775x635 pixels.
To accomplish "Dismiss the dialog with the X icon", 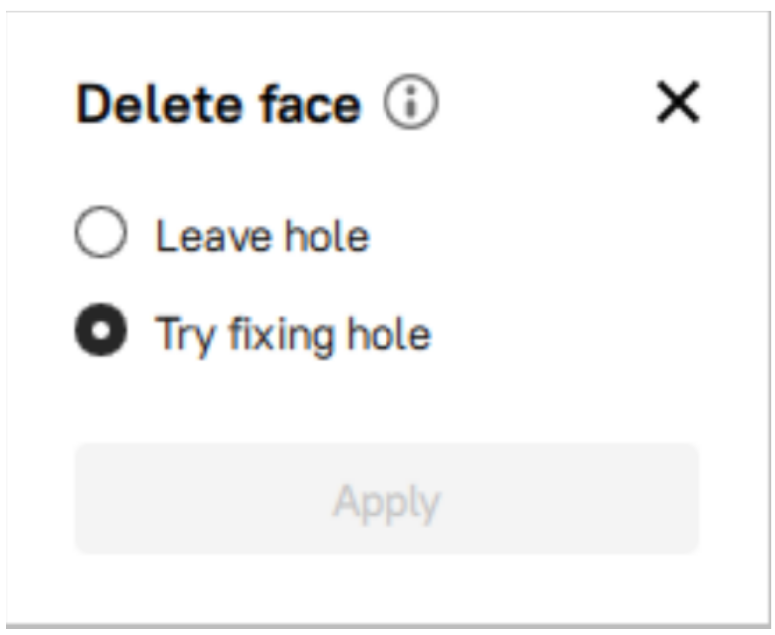I will pyautogui.click(x=678, y=102).
